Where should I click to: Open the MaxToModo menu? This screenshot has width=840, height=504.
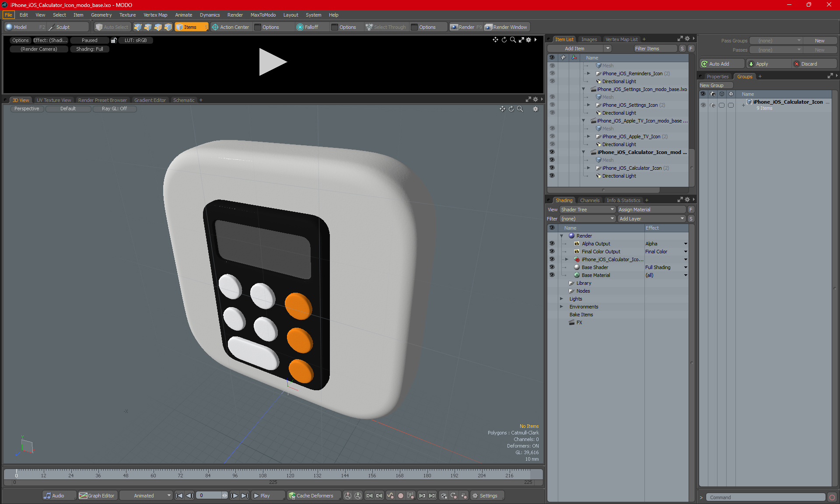point(263,15)
